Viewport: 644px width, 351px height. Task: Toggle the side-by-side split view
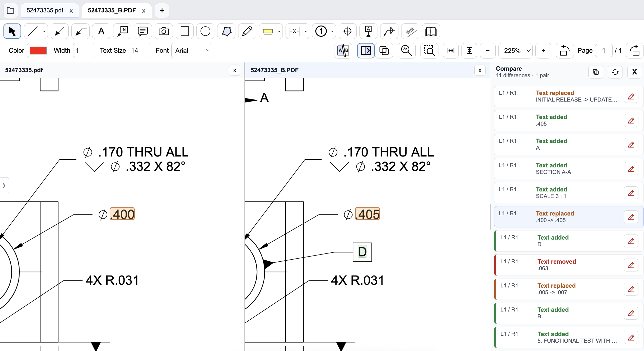click(x=366, y=51)
